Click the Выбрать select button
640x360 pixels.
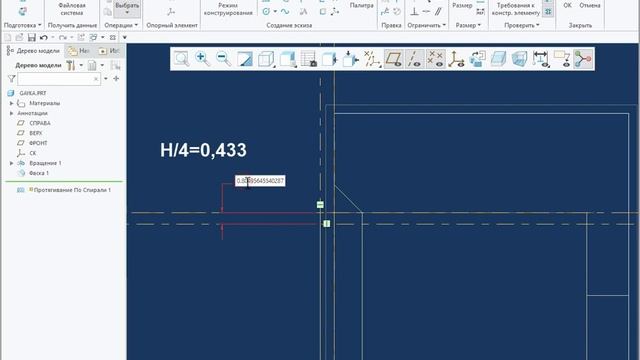pos(127,9)
